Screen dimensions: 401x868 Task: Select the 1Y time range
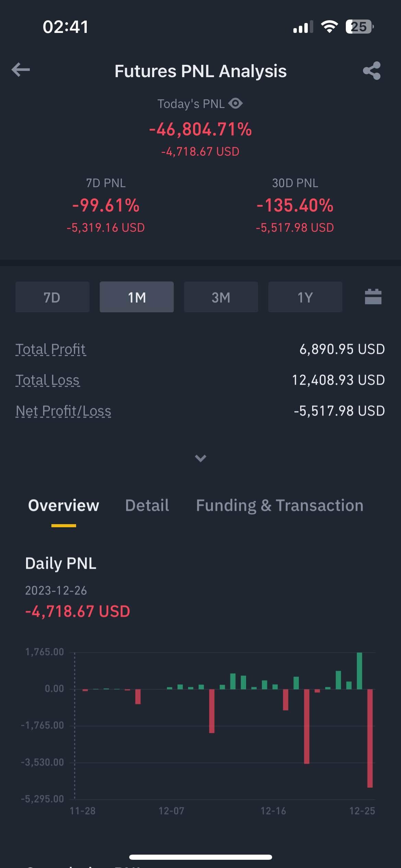305,297
